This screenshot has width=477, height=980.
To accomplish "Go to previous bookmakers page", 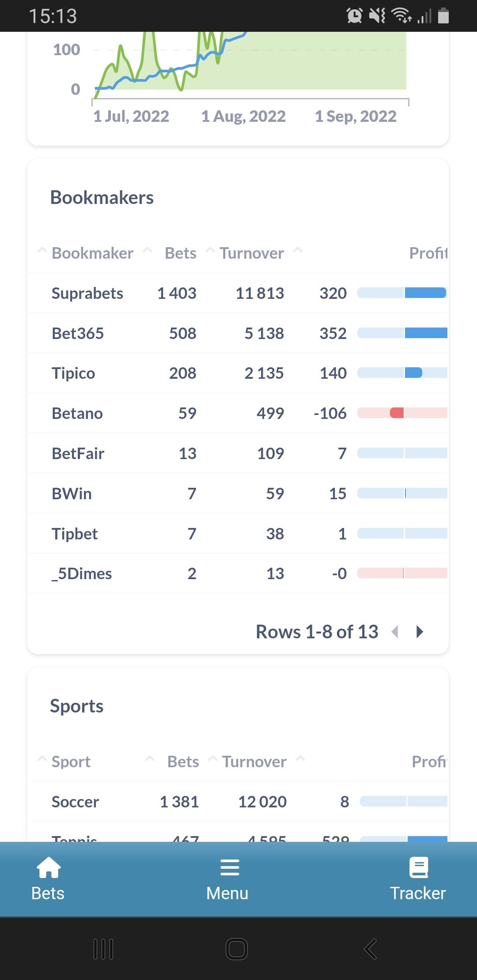I will [395, 632].
